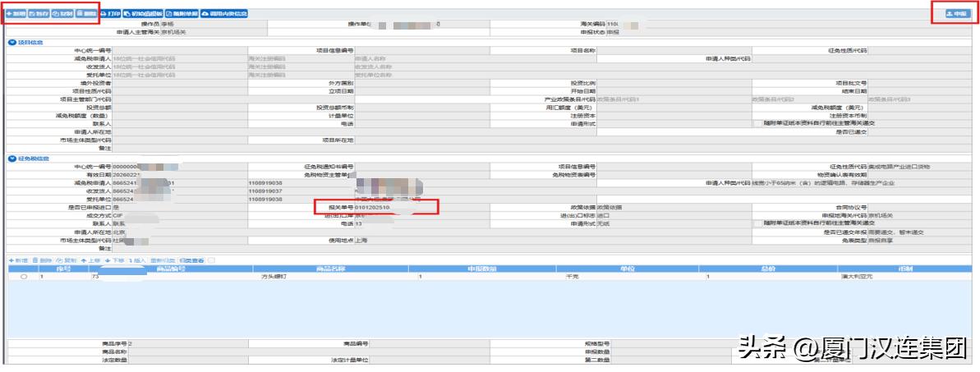Click the 申报地海关代码 field showing 京机场关
The height and width of the screenshot is (372, 980).
tap(921, 215)
